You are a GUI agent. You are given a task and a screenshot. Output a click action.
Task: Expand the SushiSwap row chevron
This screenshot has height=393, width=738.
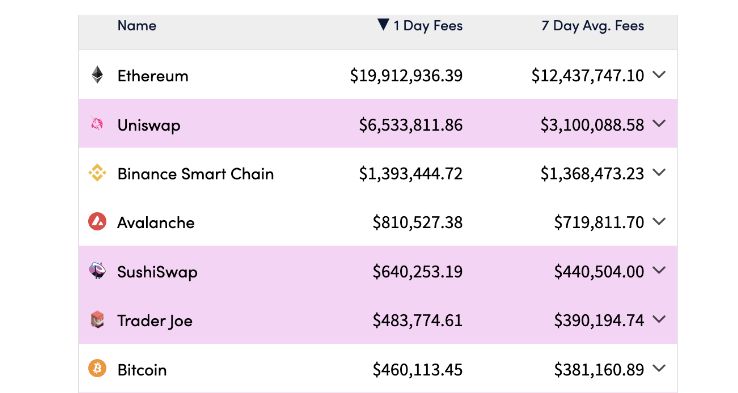659,270
